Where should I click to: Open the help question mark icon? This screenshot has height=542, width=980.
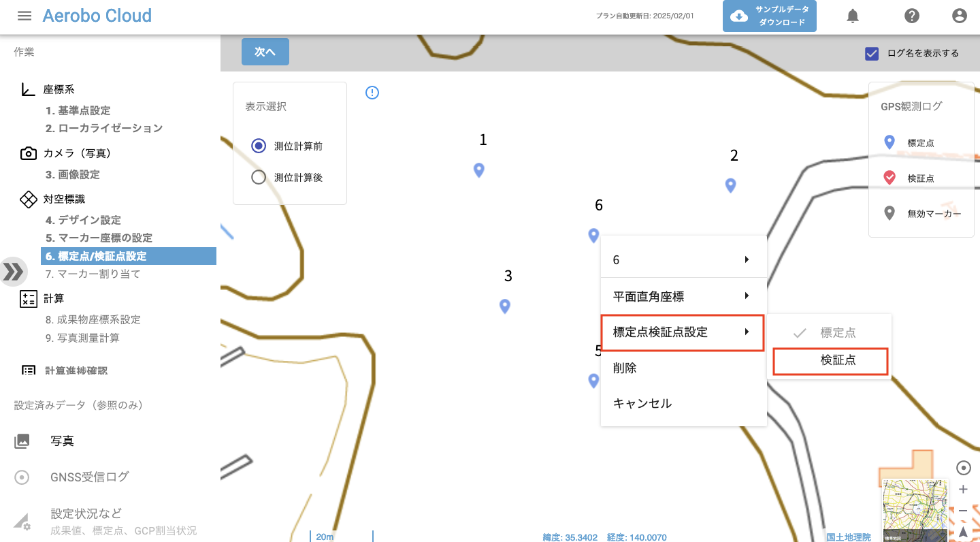[912, 16]
